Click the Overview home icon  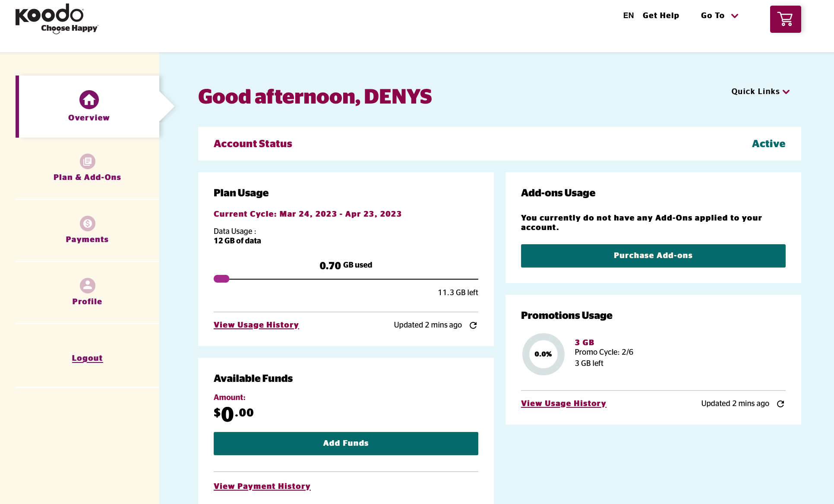click(88, 100)
